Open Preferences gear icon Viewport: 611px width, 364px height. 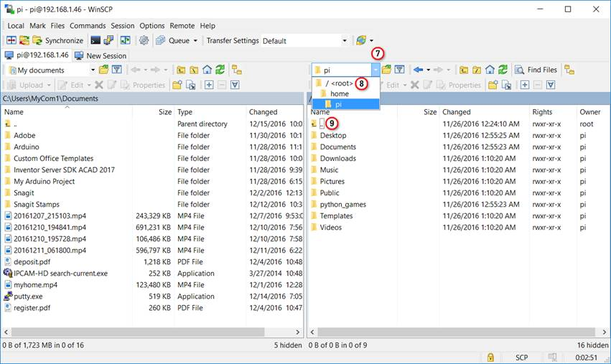pos(144,40)
